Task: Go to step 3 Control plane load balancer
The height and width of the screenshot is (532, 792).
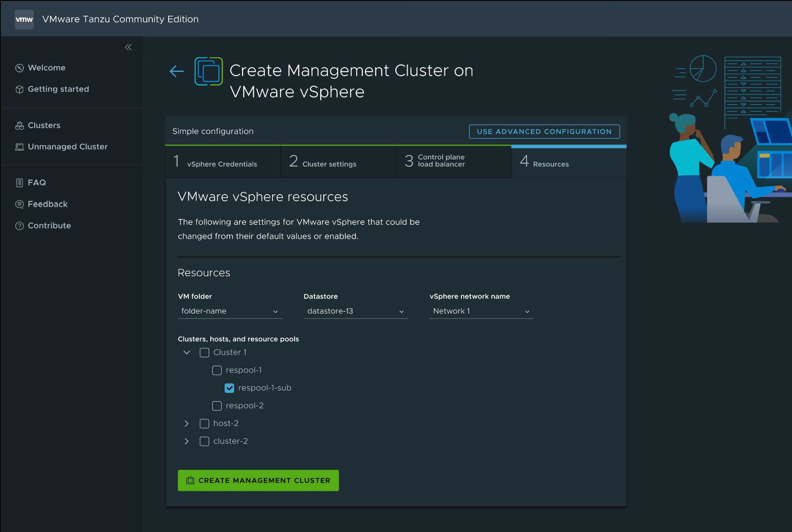Action: (454, 161)
